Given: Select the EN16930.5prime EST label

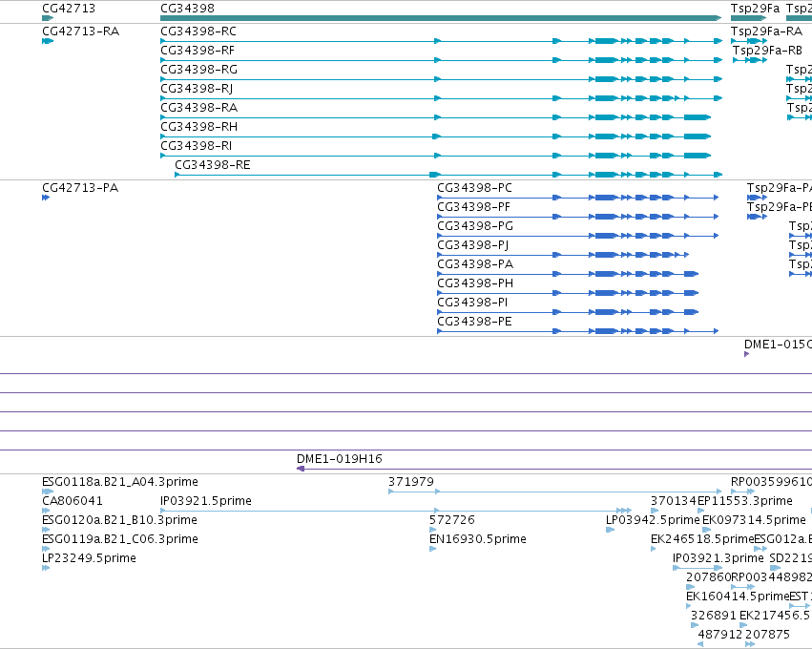Looking at the screenshot, I should click(x=477, y=539).
